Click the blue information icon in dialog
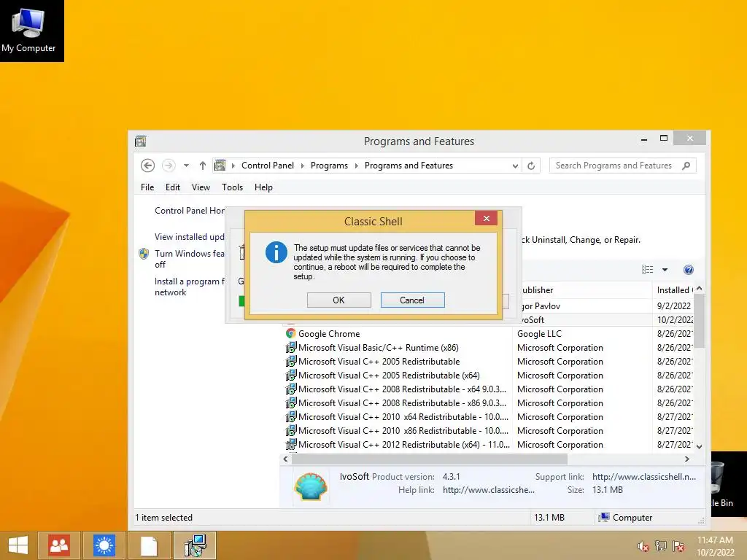Screen dimensions: 747x560 (276, 252)
